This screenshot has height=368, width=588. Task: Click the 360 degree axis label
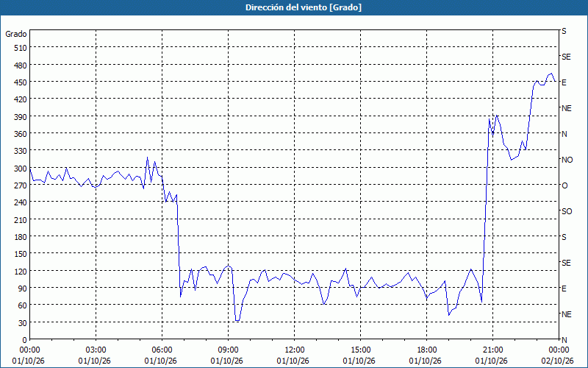21,134
